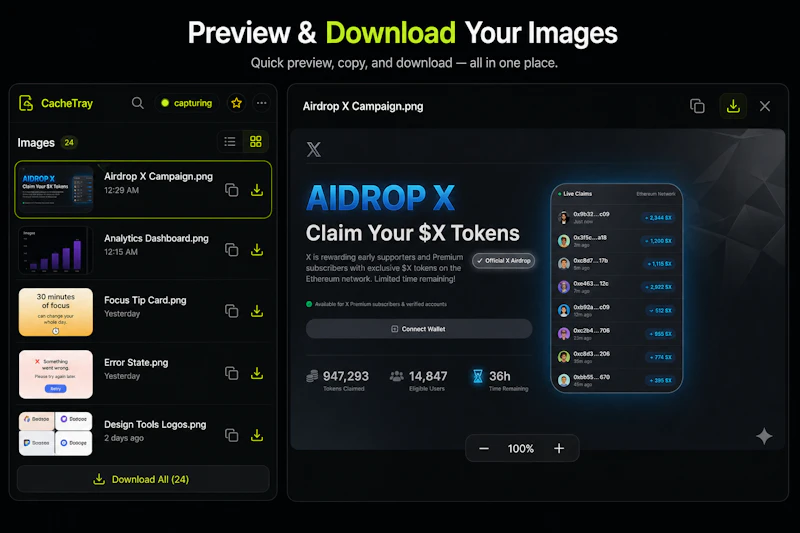Download Error State.png image
The width and height of the screenshot is (800, 533).
pyautogui.click(x=257, y=373)
